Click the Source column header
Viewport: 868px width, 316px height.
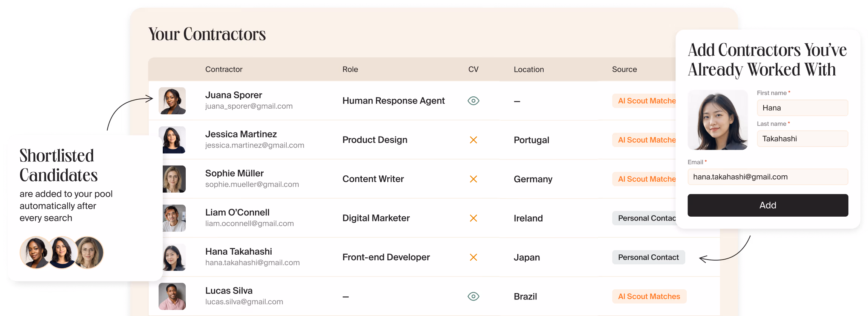click(624, 69)
